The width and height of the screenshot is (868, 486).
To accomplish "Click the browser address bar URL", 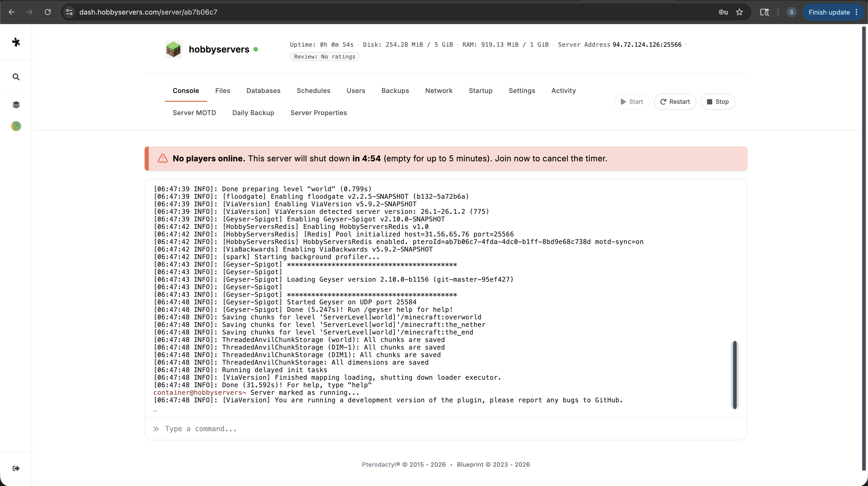I will [148, 12].
